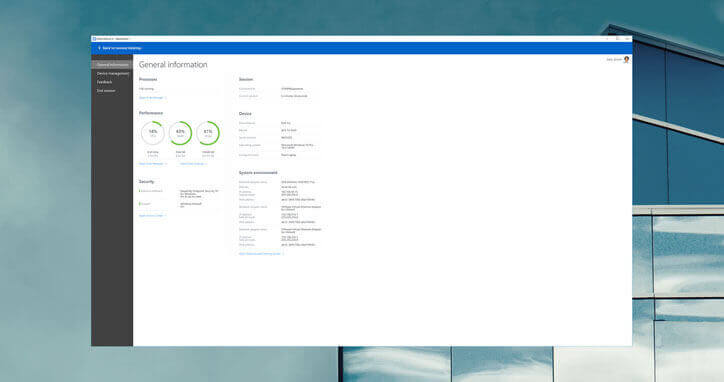This screenshot has height=382, width=724.
Task: Click the System environment section heading
Action: [x=258, y=173]
